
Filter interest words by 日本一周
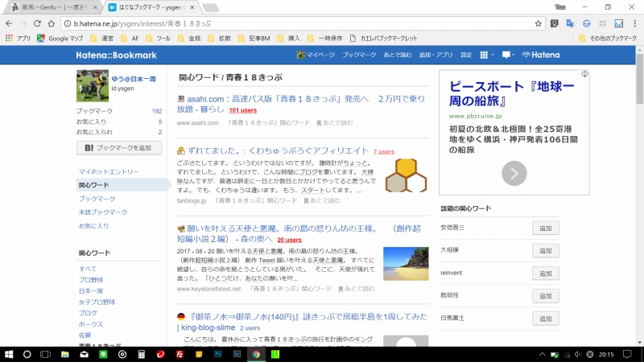(91, 291)
